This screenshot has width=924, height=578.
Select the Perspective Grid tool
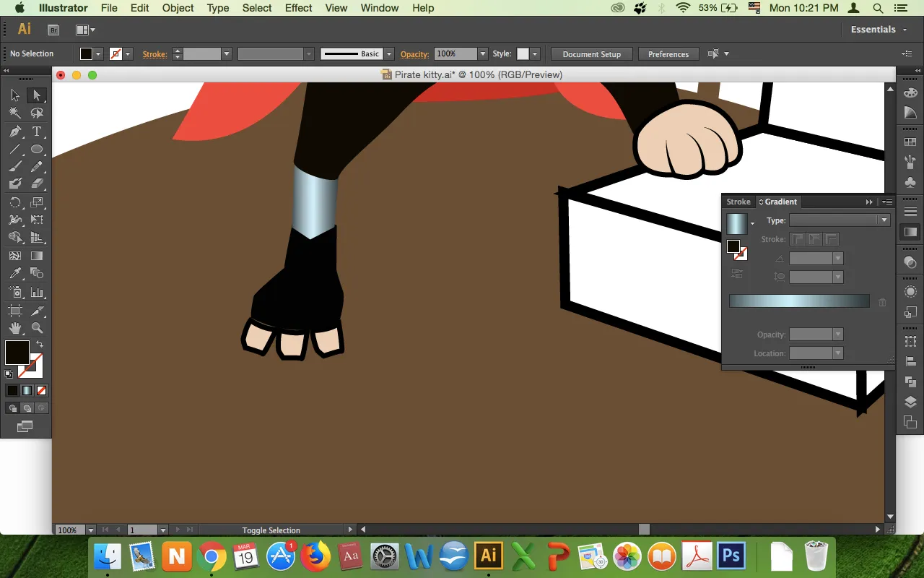[37, 238]
